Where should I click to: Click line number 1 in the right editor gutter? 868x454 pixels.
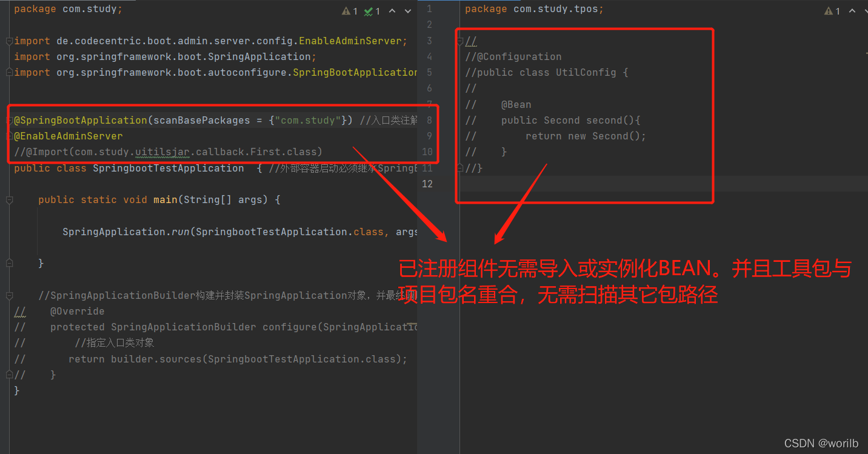point(429,9)
